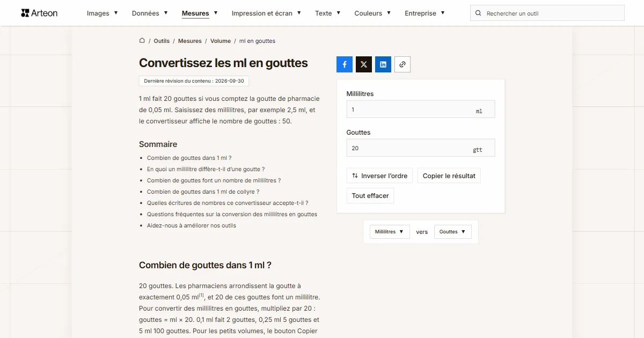Jump to Questions fréquentes section
This screenshot has width=644, height=338.
pos(232,214)
